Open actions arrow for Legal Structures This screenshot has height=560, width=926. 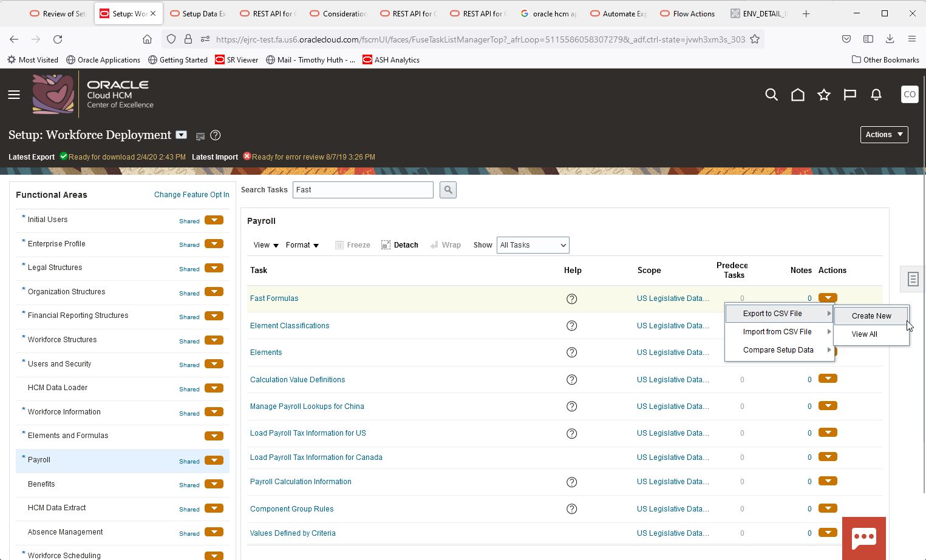point(214,268)
